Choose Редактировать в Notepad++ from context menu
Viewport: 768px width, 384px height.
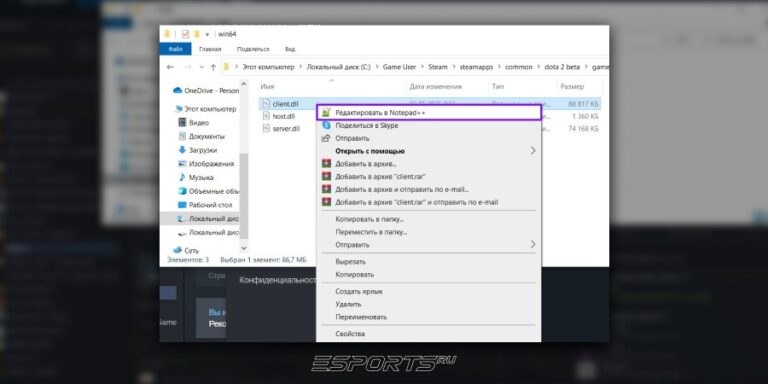(429, 113)
